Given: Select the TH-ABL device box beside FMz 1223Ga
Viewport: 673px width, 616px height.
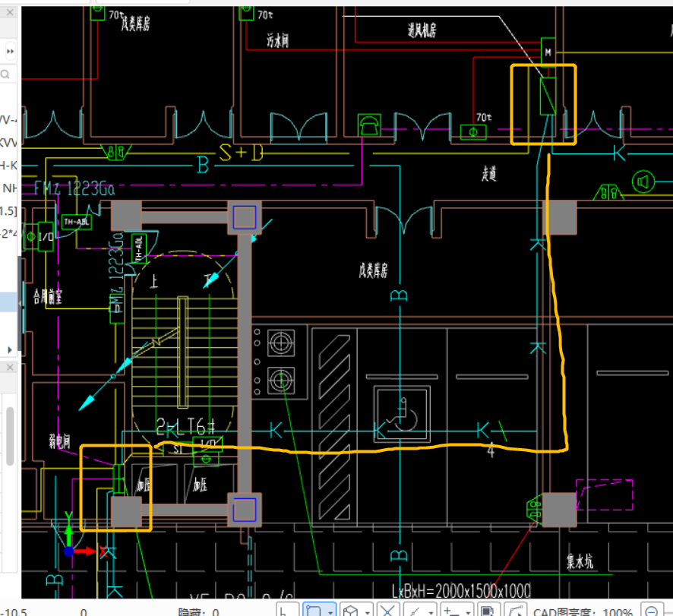Looking at the screenshot, I should tap(77, 222).
